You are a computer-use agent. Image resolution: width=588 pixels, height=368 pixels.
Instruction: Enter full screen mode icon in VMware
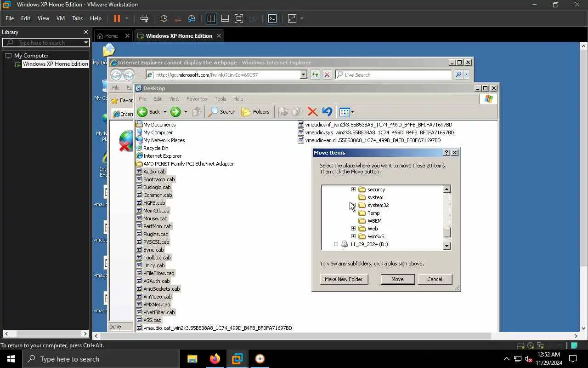[239, 18]
